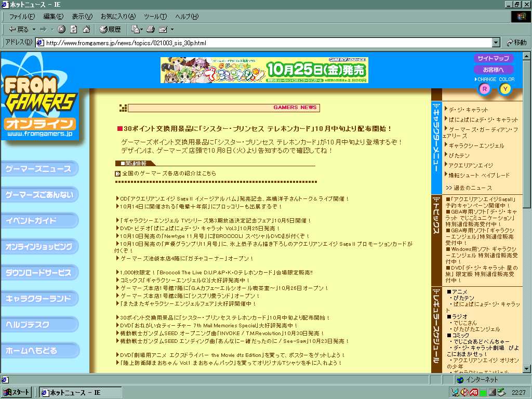Open the お気に入り(A) menu

[118, 17]
